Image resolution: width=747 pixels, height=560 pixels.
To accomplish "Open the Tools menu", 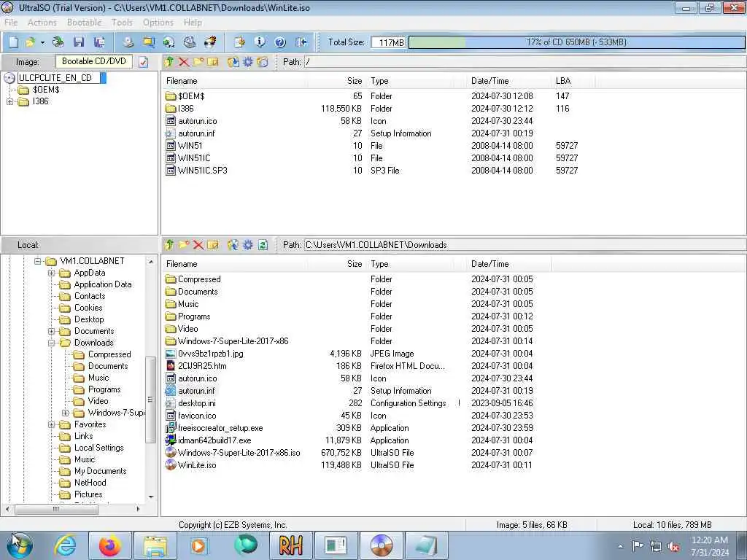I will (x=122, y=23).
